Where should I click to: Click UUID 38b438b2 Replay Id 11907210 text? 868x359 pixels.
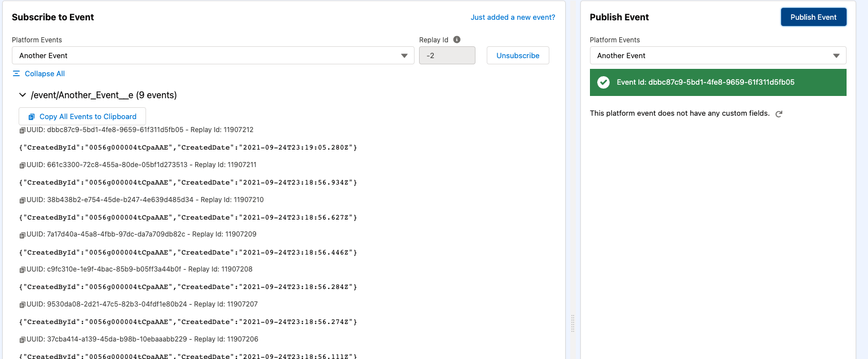coord(145,200)
